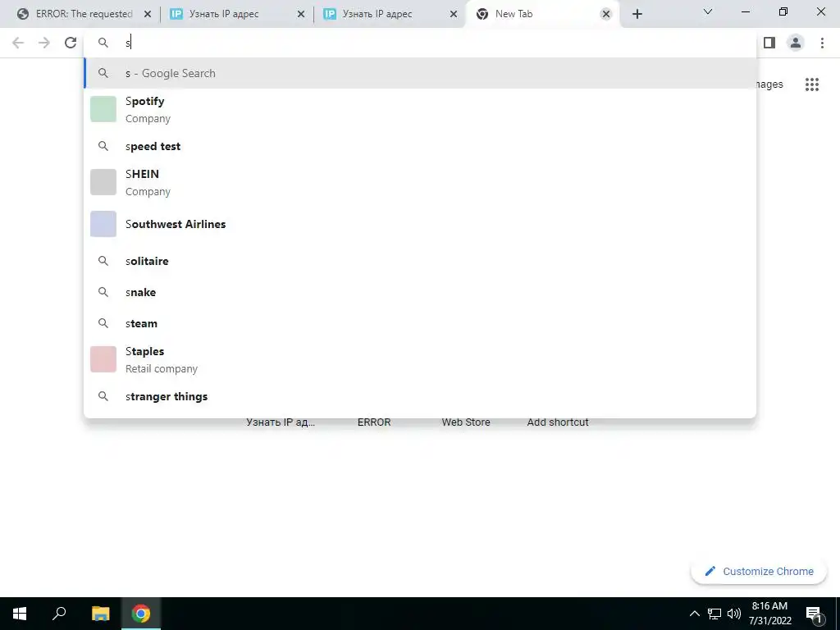Switch to the ERROR: The requested tab
840x630 pixels.
coord(83,14)
